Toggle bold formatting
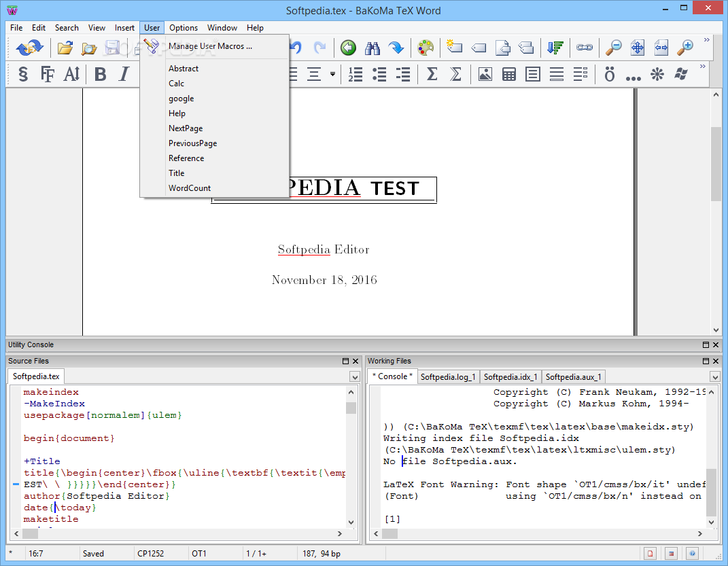This screenshot has width=728, height=566. (x=100, y=74)
